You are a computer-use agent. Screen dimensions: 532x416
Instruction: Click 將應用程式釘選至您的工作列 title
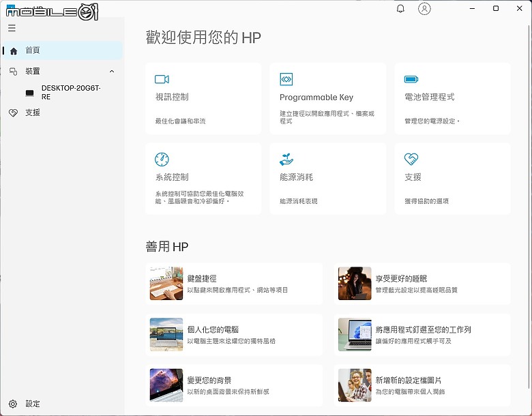point(423,329)
